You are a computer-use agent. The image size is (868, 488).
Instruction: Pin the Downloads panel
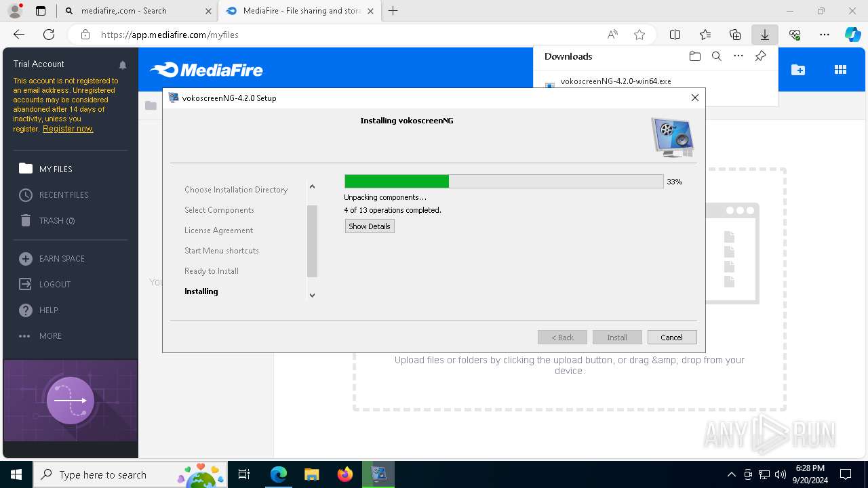[760, 56]
